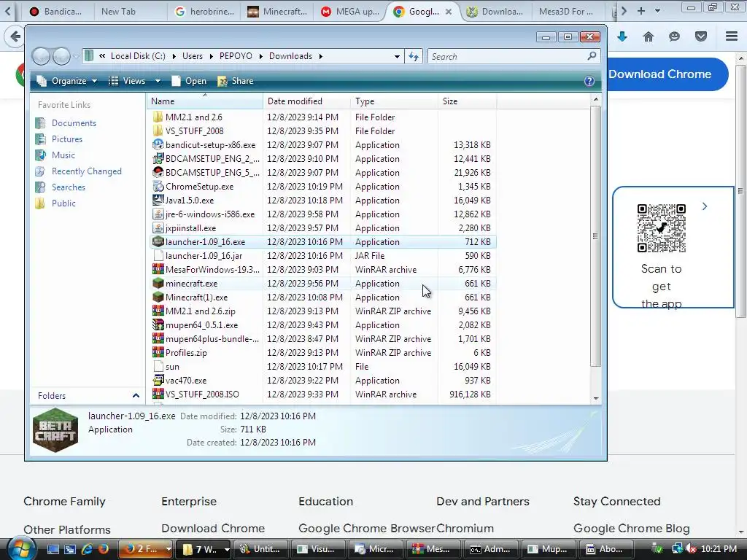Click the Explorer vertical scrollbar thumb
The height and width of the screenshot is (560, 747).
(595, 236)
